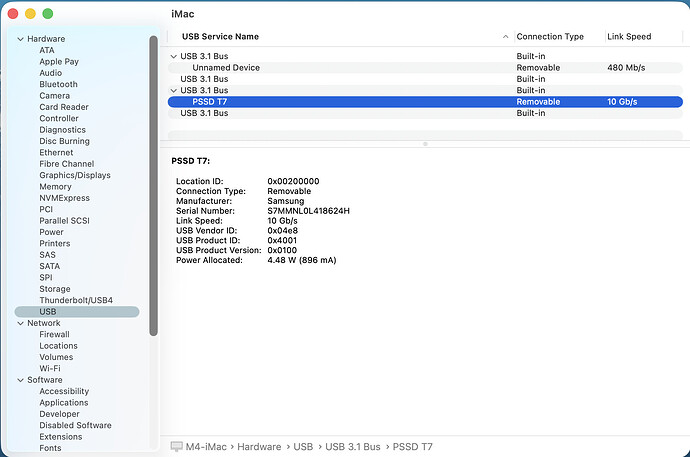The image size is (690, 457).
Task: Select Camera in sidebar
Action: pyautogui.click(x=55, y=96)
